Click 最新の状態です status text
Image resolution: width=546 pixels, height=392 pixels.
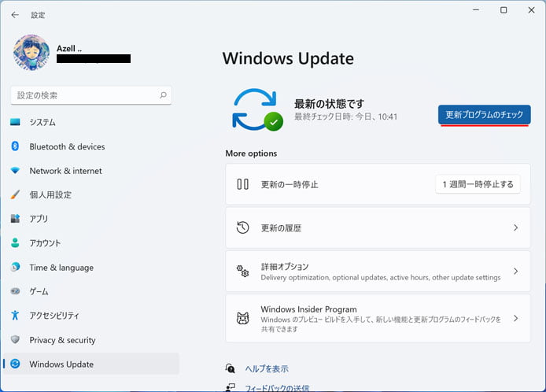pos(329,103)
